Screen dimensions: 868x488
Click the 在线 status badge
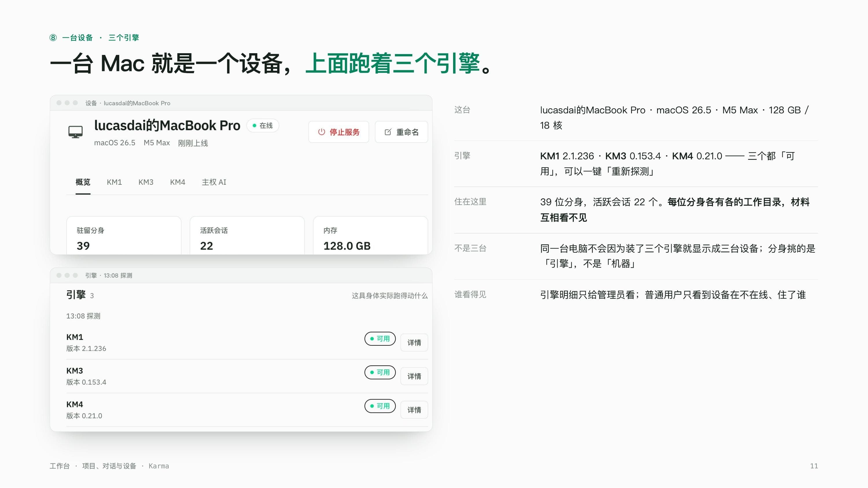[262, 126]
